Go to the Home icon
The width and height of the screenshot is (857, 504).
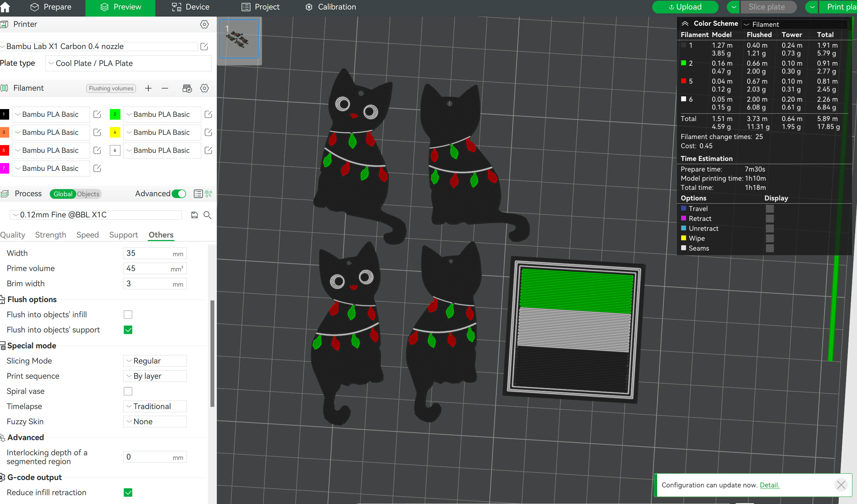(x=5, y=7)
